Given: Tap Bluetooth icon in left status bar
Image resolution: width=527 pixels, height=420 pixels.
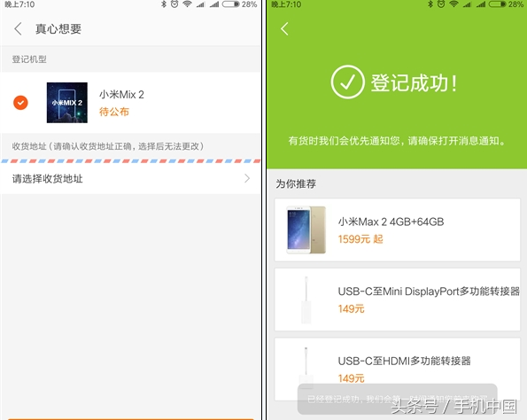Looking at the screenshot, I should (164, 4).
